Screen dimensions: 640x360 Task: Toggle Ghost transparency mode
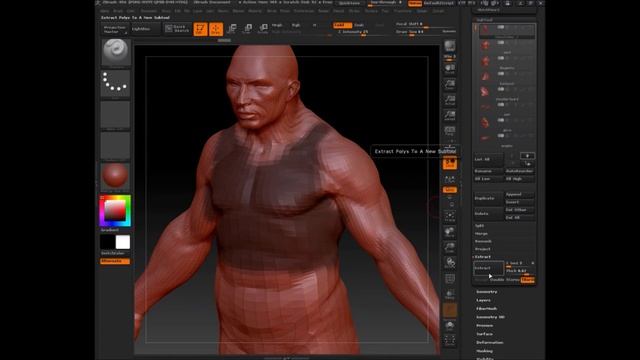(x=449, y=310)
